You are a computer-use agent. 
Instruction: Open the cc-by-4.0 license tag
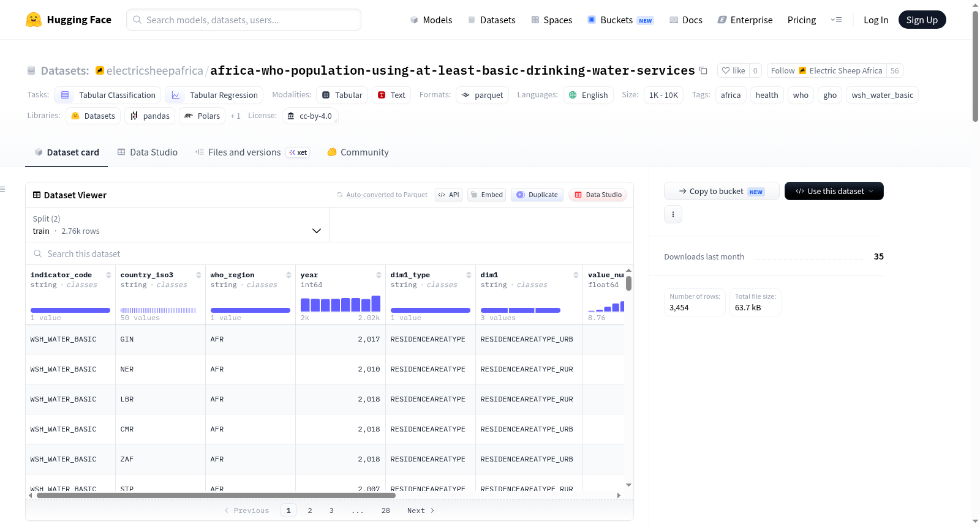click(310, 116)
